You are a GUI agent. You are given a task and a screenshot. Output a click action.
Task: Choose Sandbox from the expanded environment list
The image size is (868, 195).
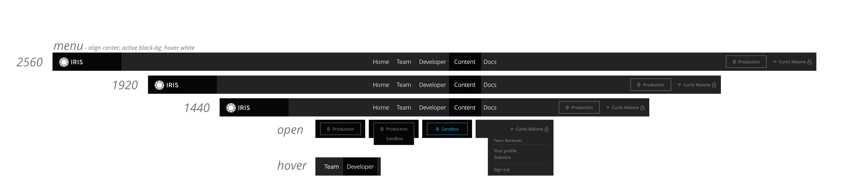395,139
